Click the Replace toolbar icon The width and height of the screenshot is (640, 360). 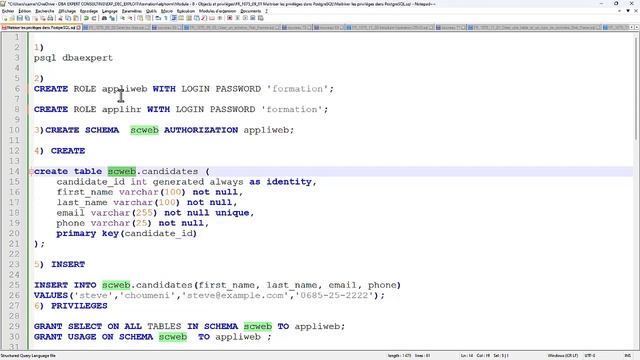(x=112, y=18)
